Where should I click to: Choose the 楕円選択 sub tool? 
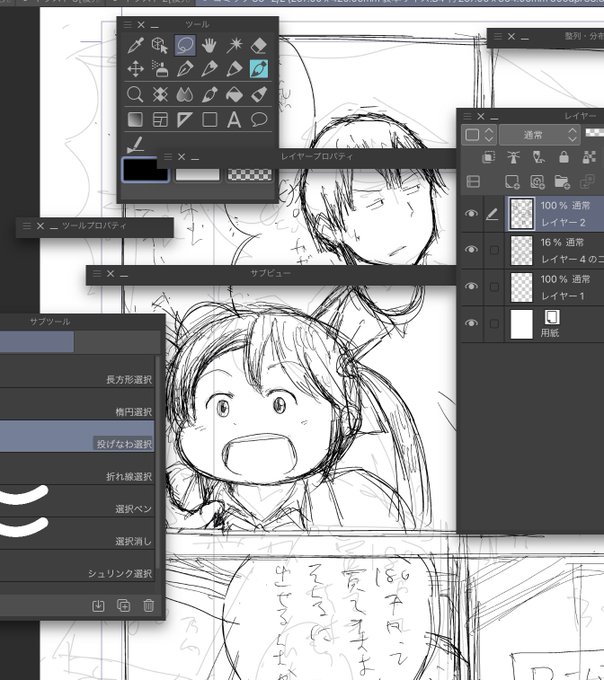click(77, 404)
